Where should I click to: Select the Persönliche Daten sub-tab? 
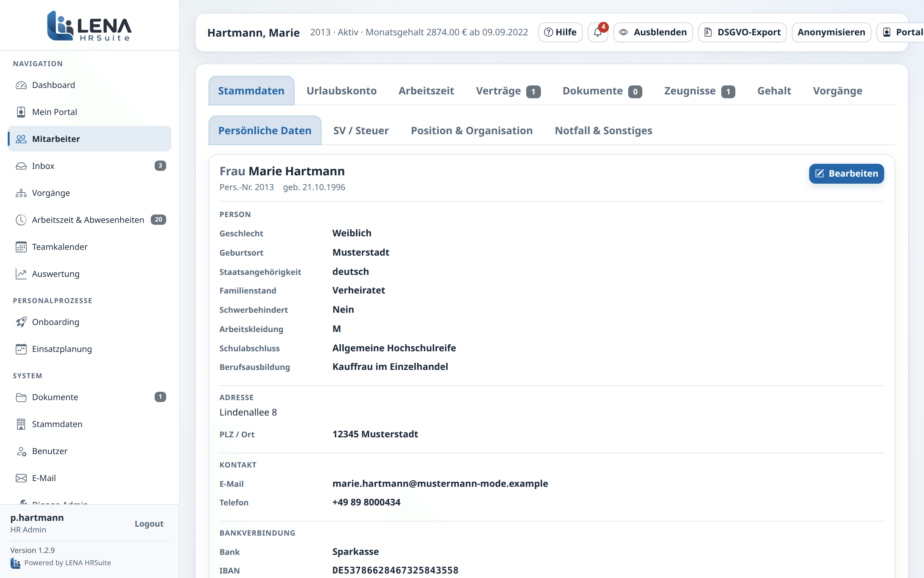click(x=265, y=130)
